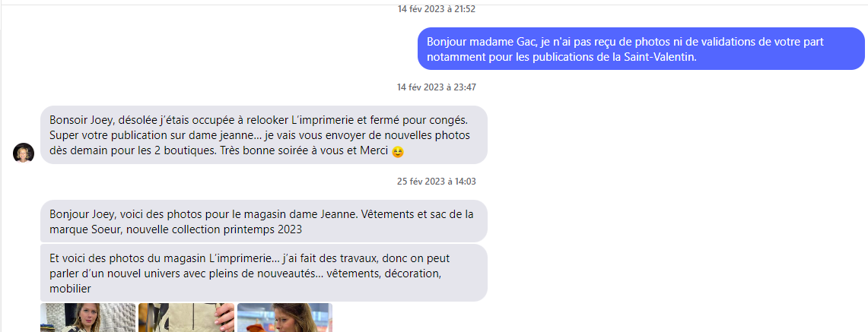Click the 14 fév 2023 à 23:47 timestamp

(437, 87)
